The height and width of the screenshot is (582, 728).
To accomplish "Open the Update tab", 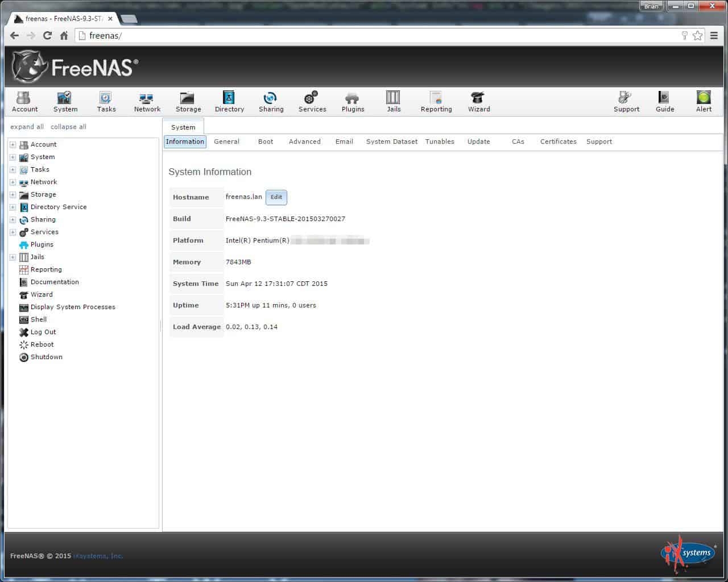I will (478, 142).
